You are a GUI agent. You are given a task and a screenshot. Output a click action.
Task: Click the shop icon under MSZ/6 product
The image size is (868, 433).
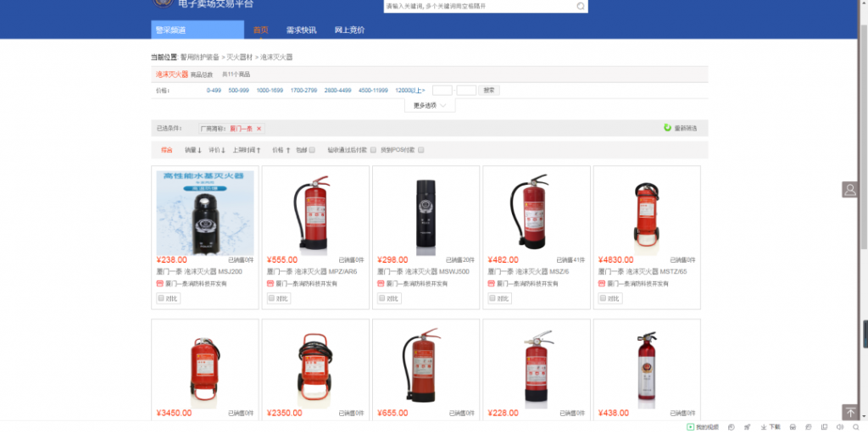click(491, 284)
